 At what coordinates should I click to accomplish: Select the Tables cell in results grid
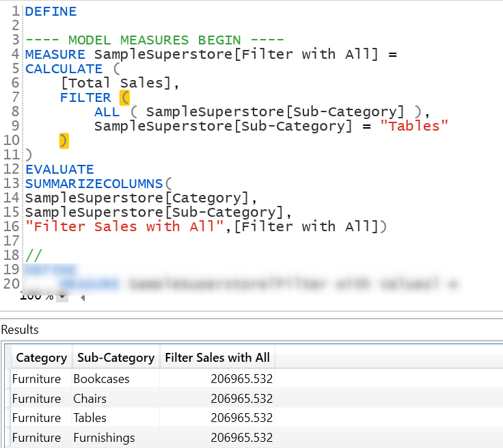90,418
